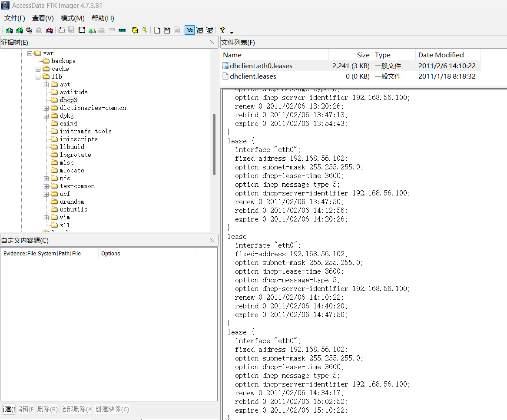This screenshot has width=507, height=420.
Task: Switch viewer to HEX mode glasses icon
Action: pos(210,30)
